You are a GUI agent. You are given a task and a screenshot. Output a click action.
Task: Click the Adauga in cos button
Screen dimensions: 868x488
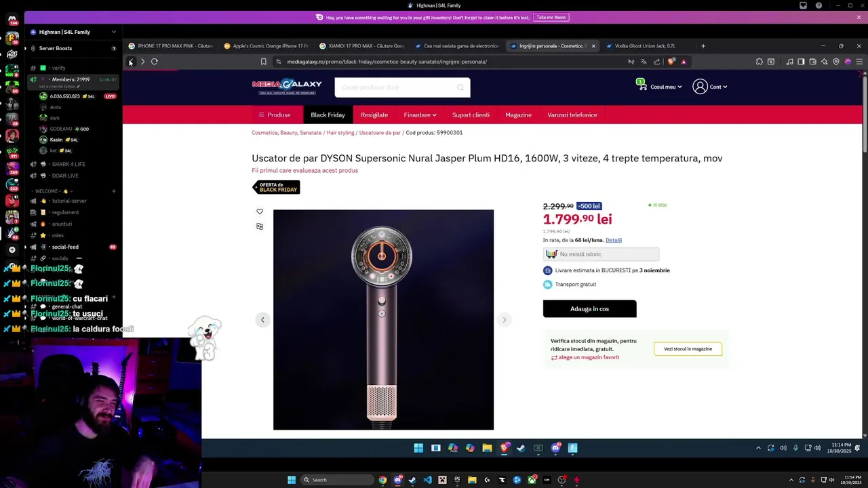coord(589,309)
